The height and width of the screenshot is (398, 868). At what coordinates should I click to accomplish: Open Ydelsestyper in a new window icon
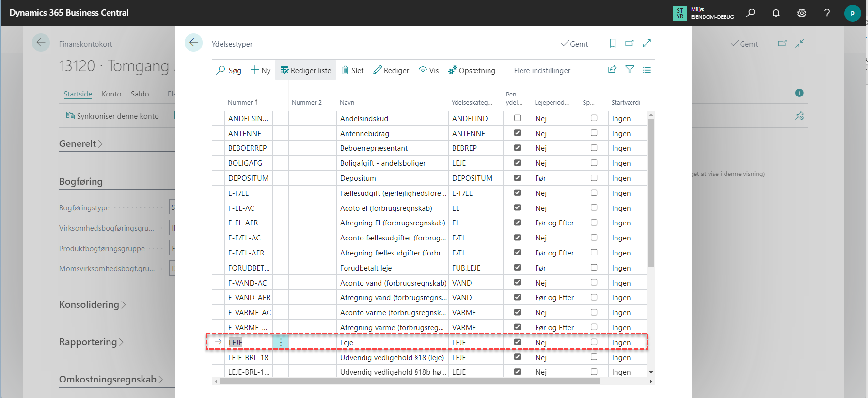[630, 43]
